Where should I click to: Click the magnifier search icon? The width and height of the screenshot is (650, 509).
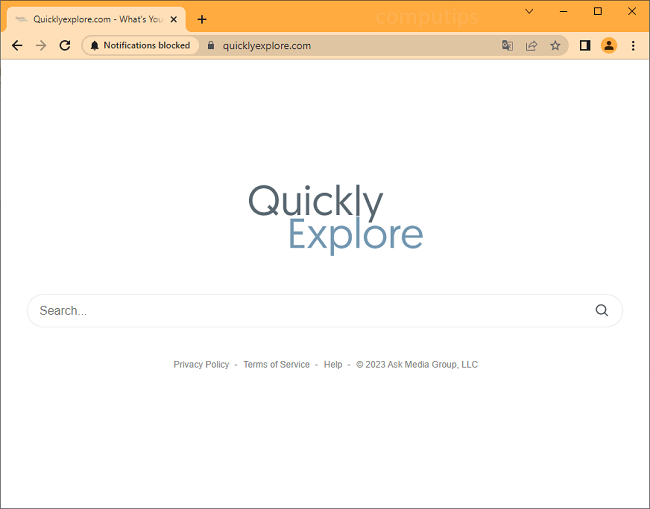pyautogui.click(x=601, y=310)
